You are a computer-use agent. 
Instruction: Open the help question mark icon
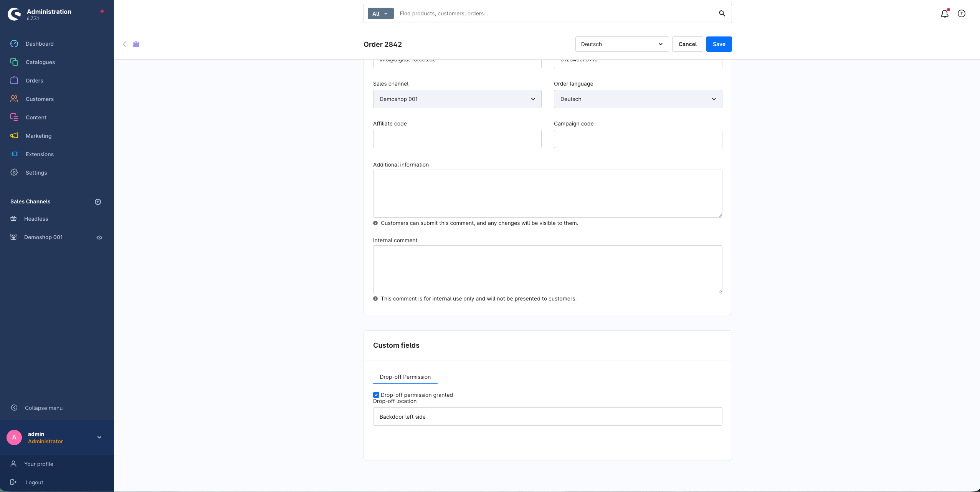tap(961, 14)
